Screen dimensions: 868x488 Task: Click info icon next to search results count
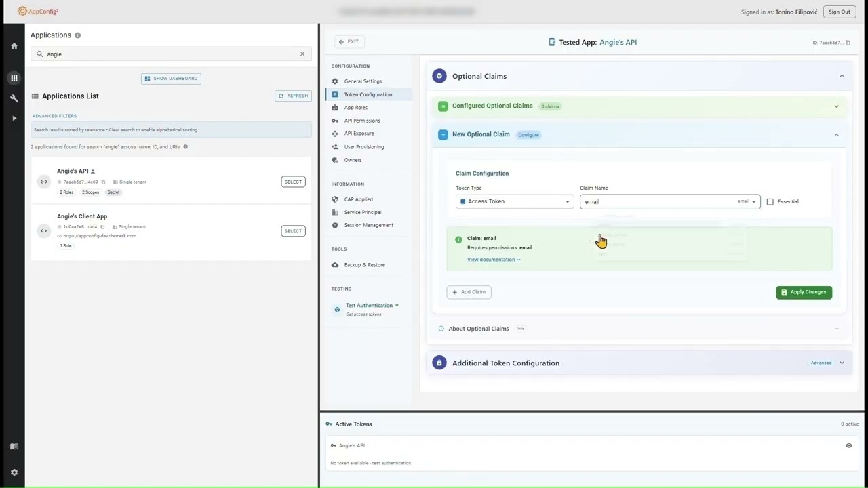point(185,146)
